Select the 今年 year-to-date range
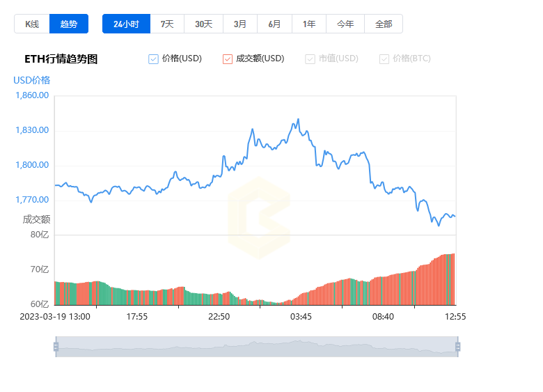This screenshot has height=392, width=543. pyautogui.click(x=345, y=24)
